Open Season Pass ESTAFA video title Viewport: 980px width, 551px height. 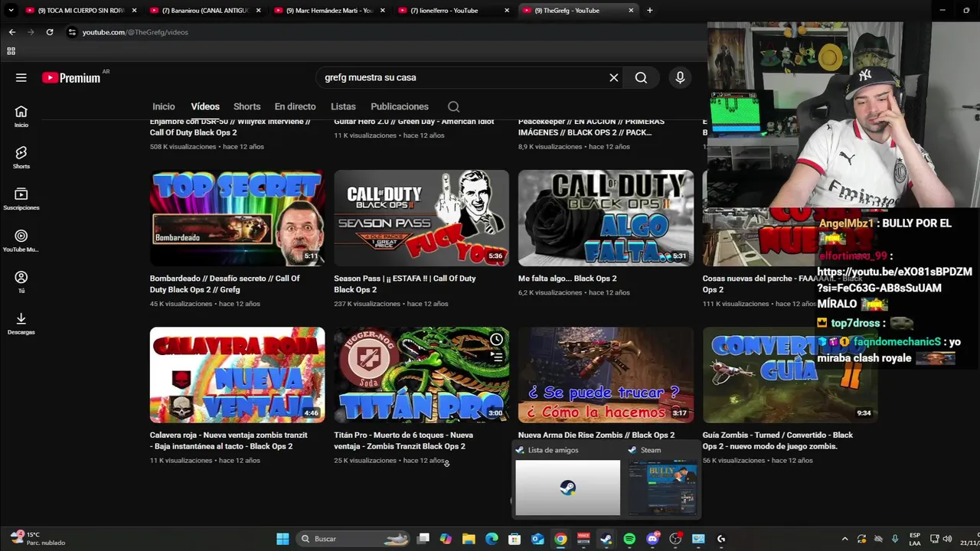pyautogui.click(x=405, y=284)
